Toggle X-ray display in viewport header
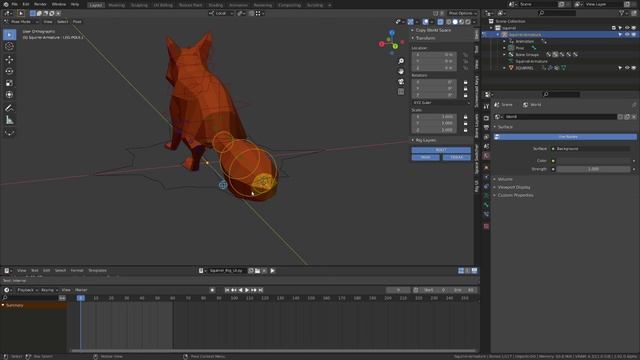 [x=440, y=22]
